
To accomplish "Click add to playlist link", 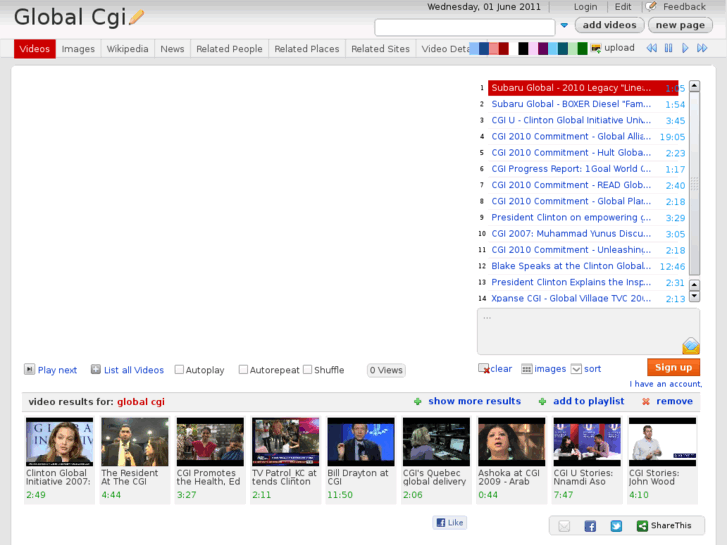I will [588, 401].
